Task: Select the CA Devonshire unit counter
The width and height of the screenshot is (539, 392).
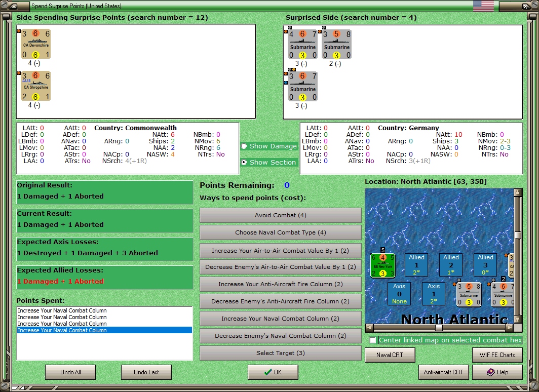Action: point(36,44)
